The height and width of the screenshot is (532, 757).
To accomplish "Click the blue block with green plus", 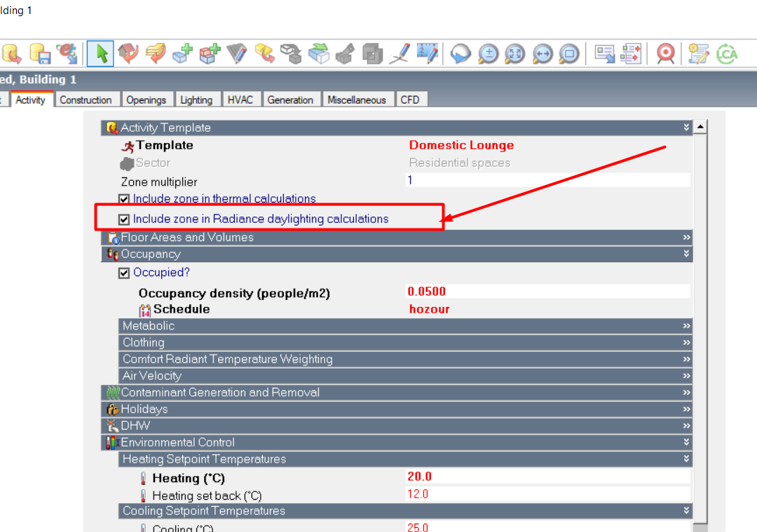I will 182,53.
